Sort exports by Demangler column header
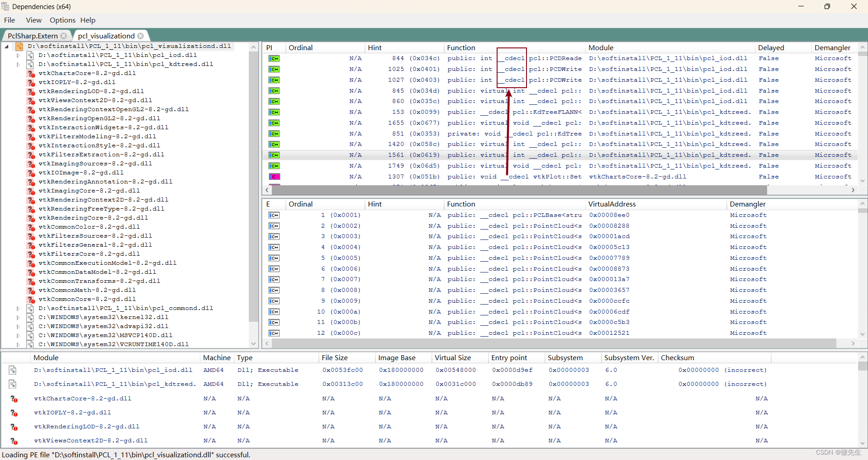The image size is (868, 460). [792, 204]
